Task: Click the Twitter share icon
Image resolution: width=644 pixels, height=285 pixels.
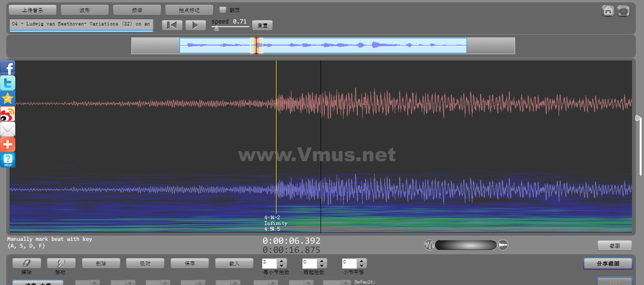Action: (8, 83)
